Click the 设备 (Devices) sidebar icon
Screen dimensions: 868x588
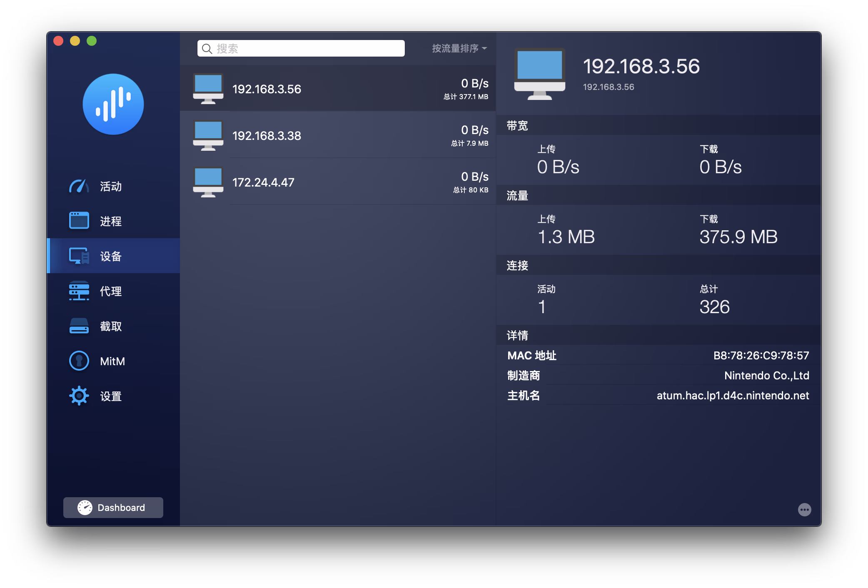79,256
